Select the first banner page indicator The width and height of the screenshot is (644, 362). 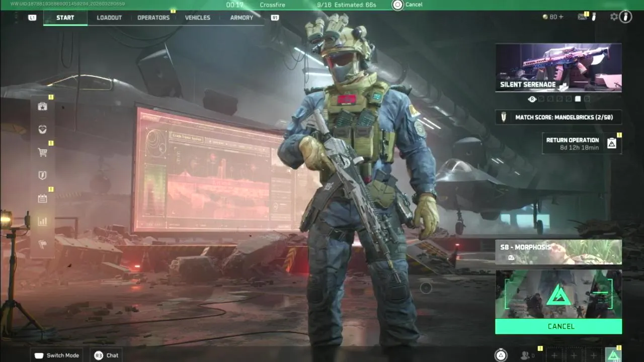point(541,99)
